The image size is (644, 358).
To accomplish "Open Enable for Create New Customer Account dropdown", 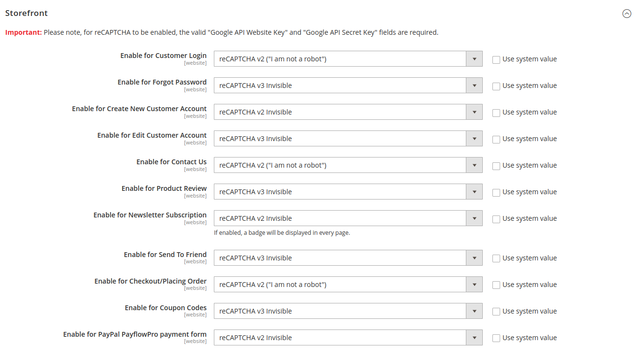I will [x=348, y=112].
